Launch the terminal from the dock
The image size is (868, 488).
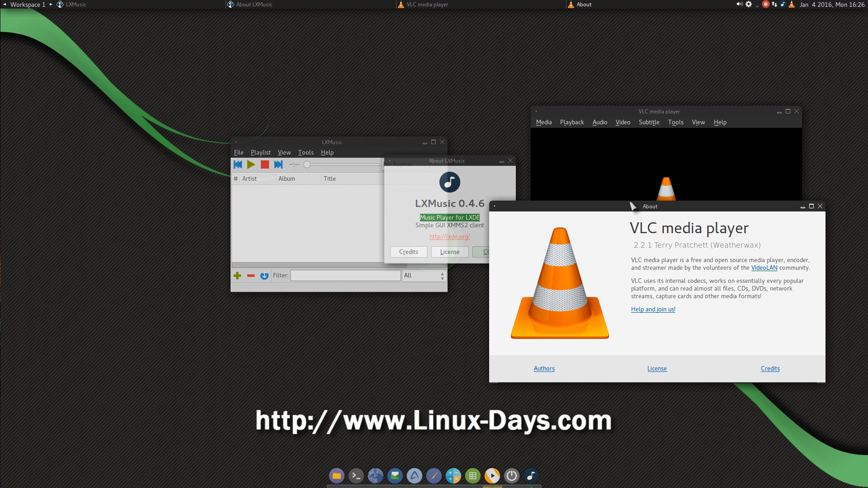pyautogui.click(x=356, y=475)
